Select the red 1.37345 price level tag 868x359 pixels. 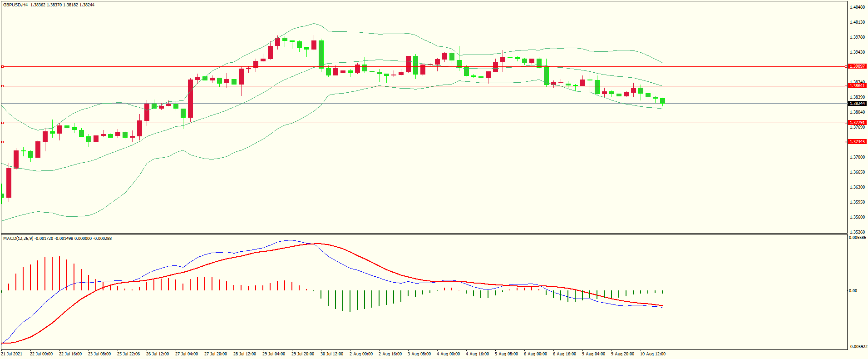click(x=858, y=142)
